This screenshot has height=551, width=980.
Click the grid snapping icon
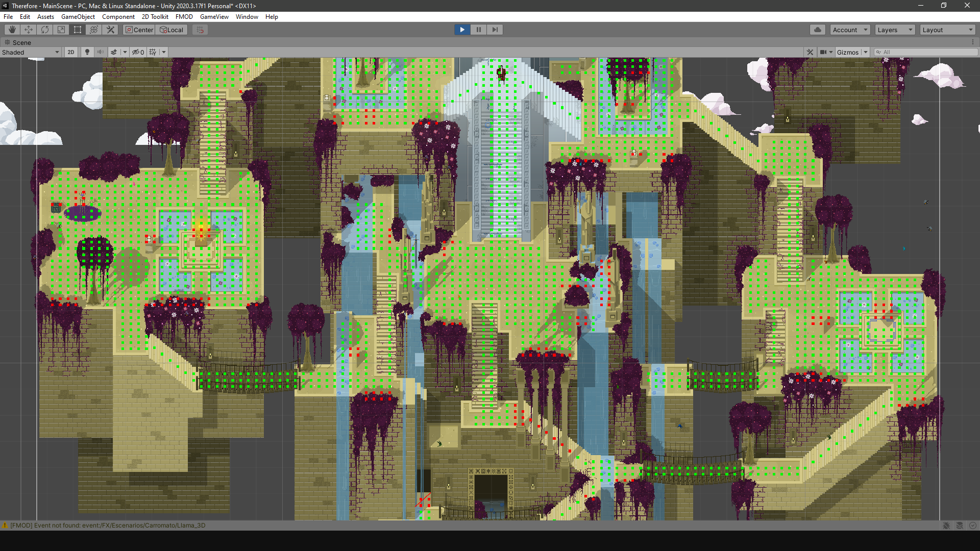pos(200,30)
